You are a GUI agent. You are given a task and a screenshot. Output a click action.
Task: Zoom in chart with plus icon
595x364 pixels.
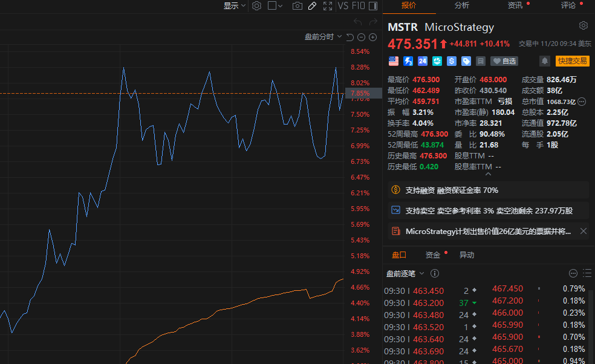(x=373, y=37)
